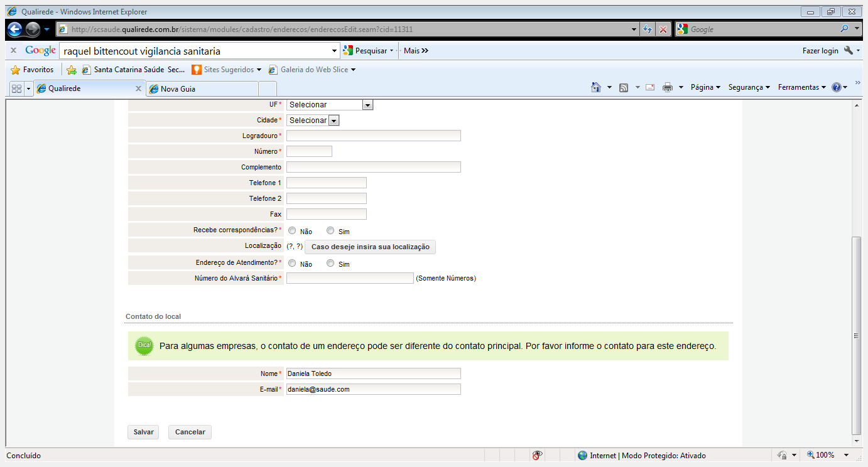This screenshot has height=467, width=868.
Task: Click scrollbar down arrow
Action: pyautogui.click(x=857, y=441)
